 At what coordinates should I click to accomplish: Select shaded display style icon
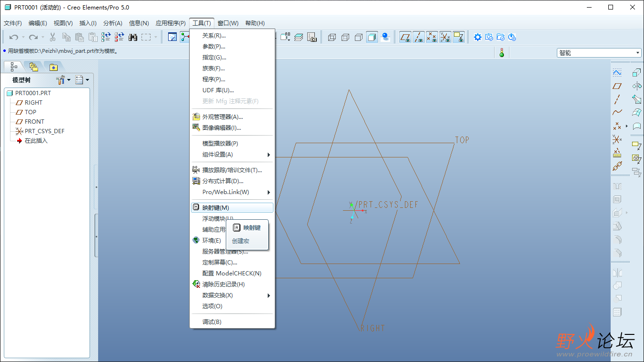372,37
